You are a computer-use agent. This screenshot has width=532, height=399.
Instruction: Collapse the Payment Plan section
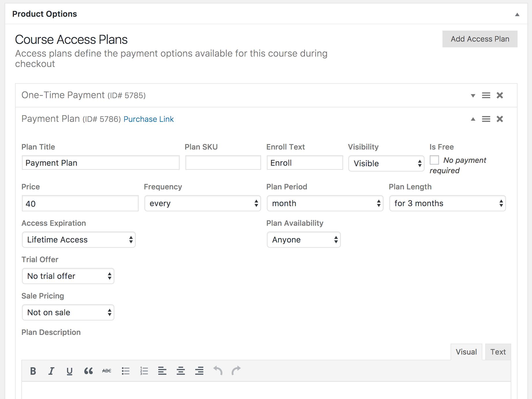click(x=473, y=119)
